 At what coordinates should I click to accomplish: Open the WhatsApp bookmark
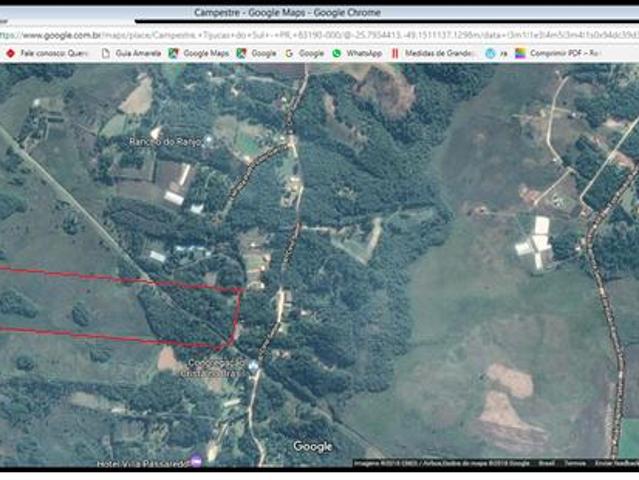[x=357, y=53]
